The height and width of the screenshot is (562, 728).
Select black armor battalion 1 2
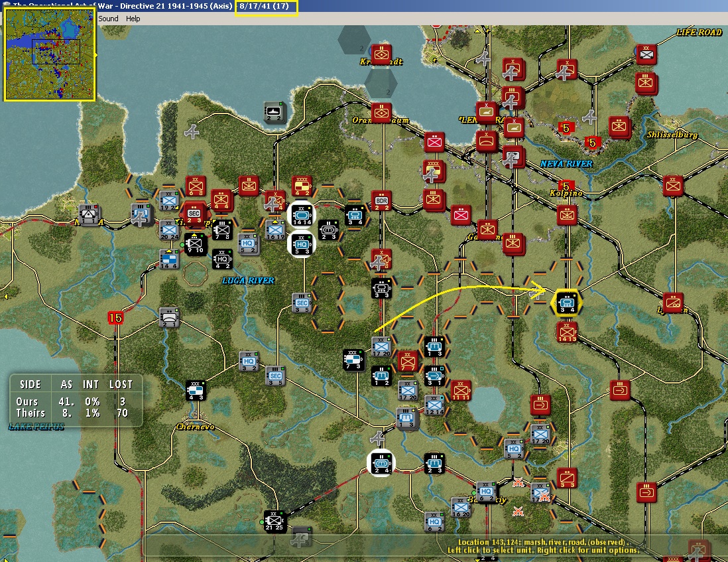coord(382,376)
